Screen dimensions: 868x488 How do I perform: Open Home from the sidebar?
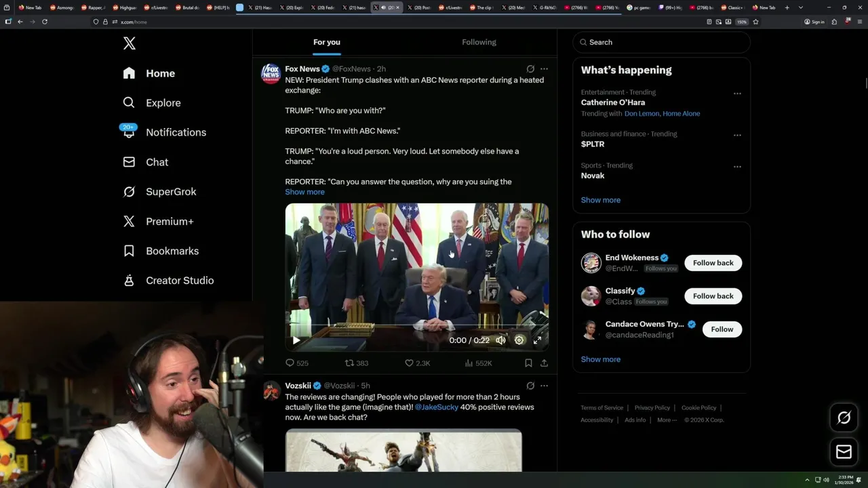(x=149, y=73)
